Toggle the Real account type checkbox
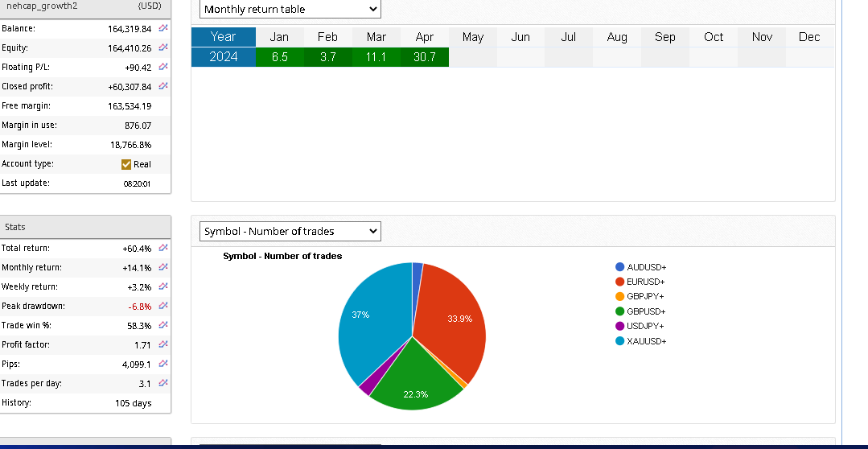 coord(126,164)
